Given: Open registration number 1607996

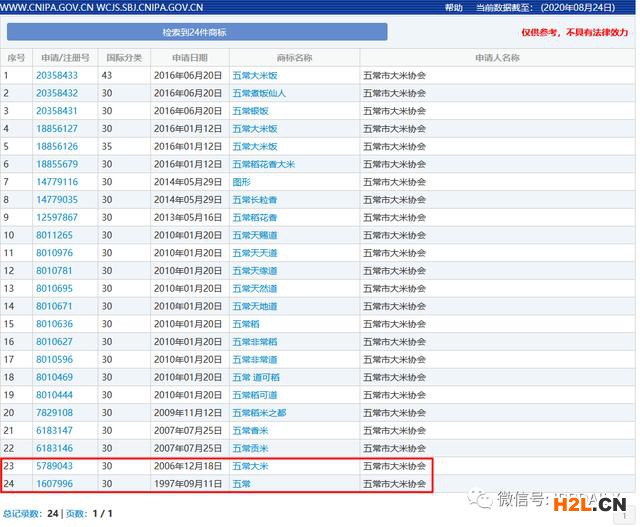Looking at the screenshot, I should coord(54,484).
